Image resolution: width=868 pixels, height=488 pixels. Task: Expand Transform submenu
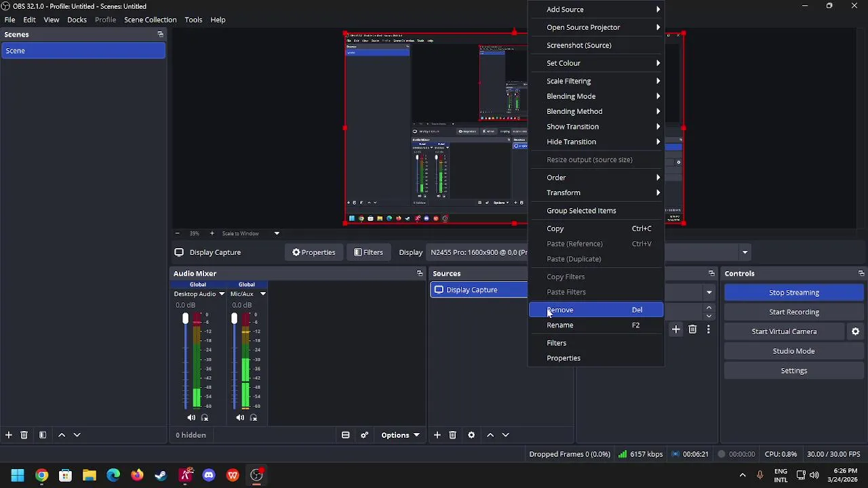[596, 192]
